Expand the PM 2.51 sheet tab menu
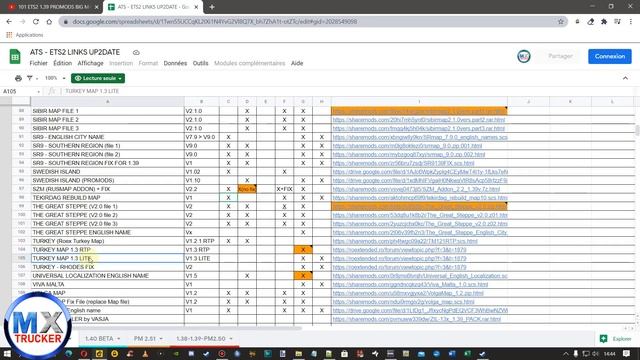 click(161, 339)
